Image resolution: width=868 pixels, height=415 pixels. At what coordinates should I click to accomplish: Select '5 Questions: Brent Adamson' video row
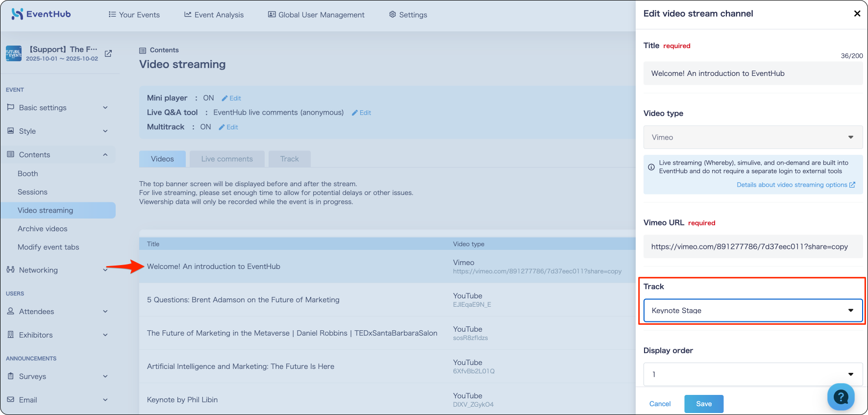[x=387, y=300]
